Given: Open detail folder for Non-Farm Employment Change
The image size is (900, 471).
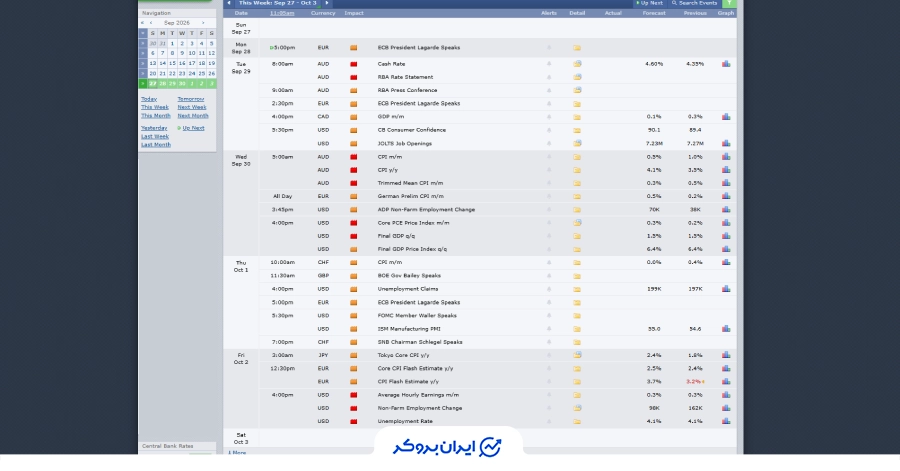Looking at the screenshot, I should click(x=577, y=408).
